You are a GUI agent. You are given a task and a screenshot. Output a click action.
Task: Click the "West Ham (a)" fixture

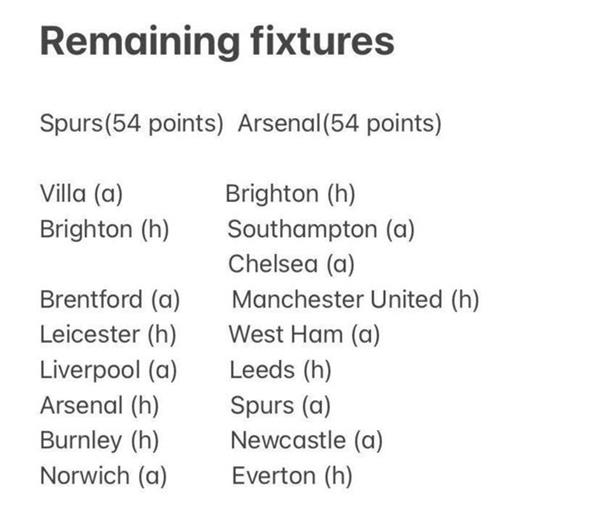[305, 334]
